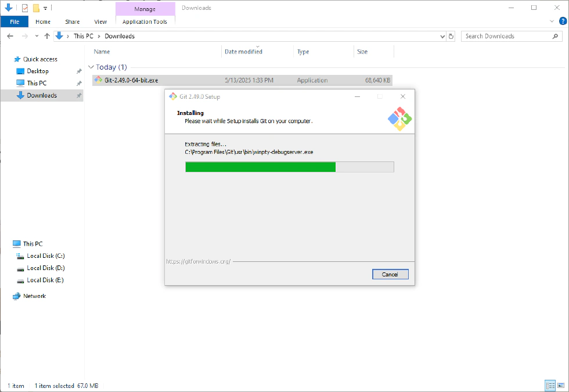
Task: Cancel the Git installation
Action: 390,274
